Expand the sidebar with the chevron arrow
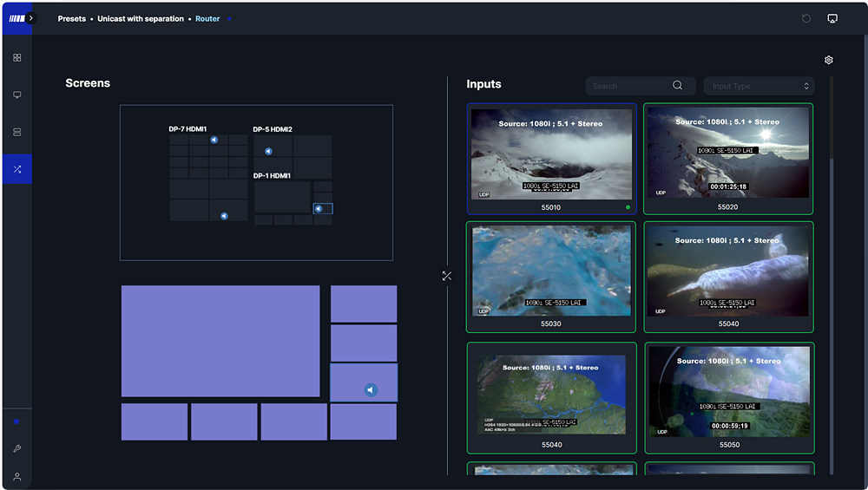 click(31, 17)
